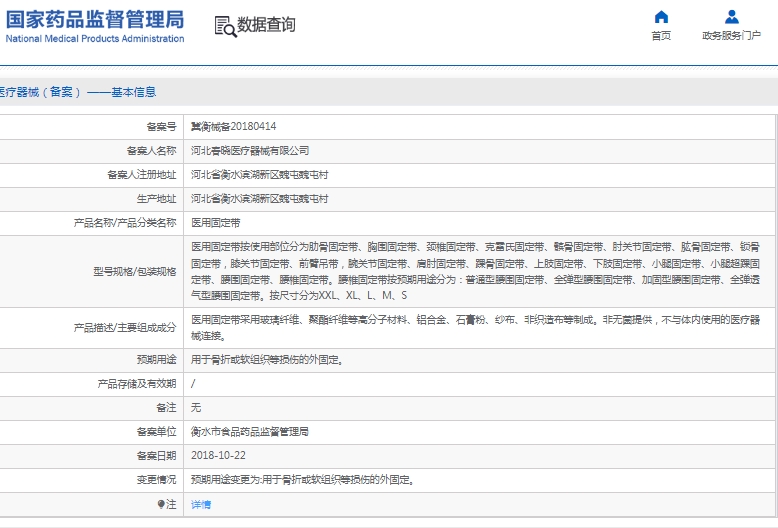Image resolution: width=778 pixels, height=528 pixels.
Task: Click the 政务服务门户 person icon
Action: [731, 17]
